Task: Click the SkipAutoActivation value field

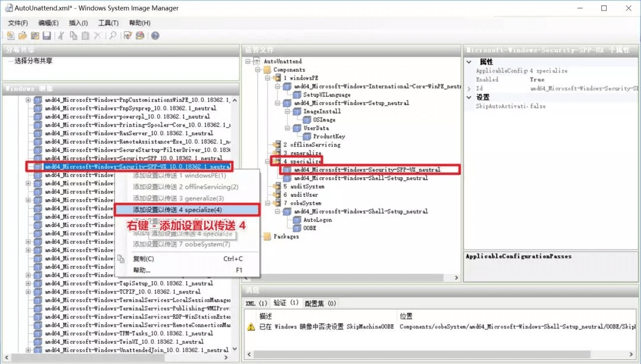Action: click(x=552, y=106)
